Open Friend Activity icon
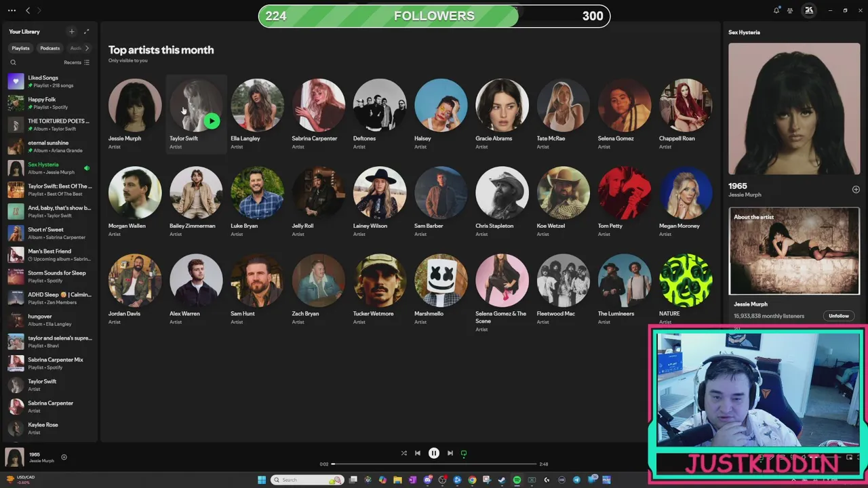The width and height of the screenshot is (868, 488). click(x=790, y=10)
